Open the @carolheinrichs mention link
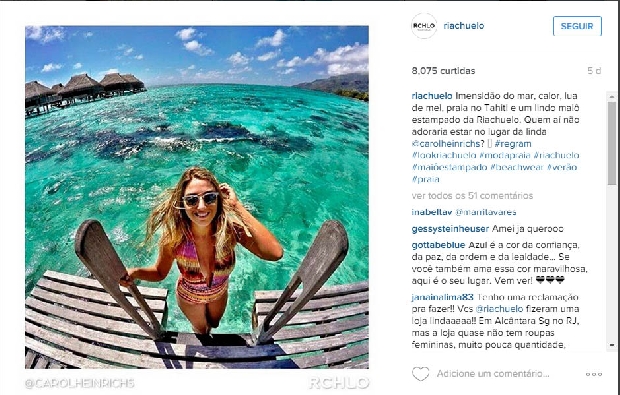Screen dimensions: 620x395 coord(446,144)
